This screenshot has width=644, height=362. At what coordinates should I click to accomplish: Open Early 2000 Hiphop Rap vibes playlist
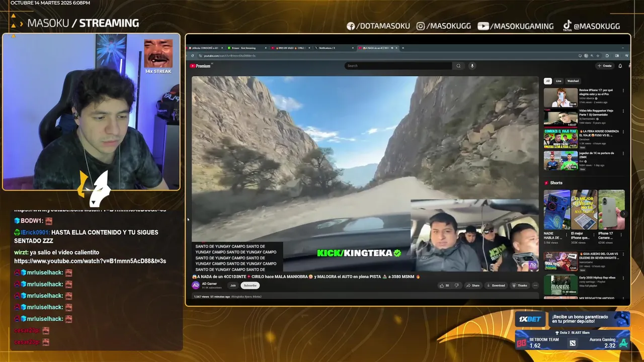click(560, 285)
